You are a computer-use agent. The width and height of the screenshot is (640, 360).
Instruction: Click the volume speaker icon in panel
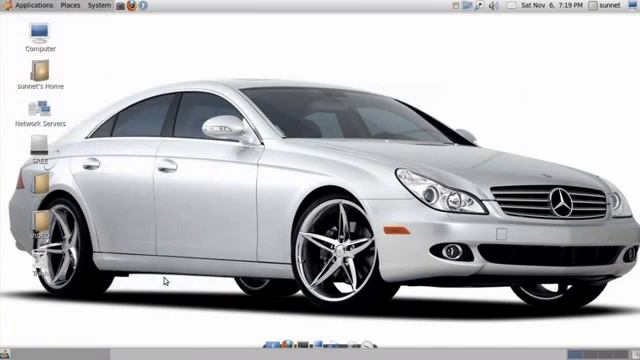493,5
